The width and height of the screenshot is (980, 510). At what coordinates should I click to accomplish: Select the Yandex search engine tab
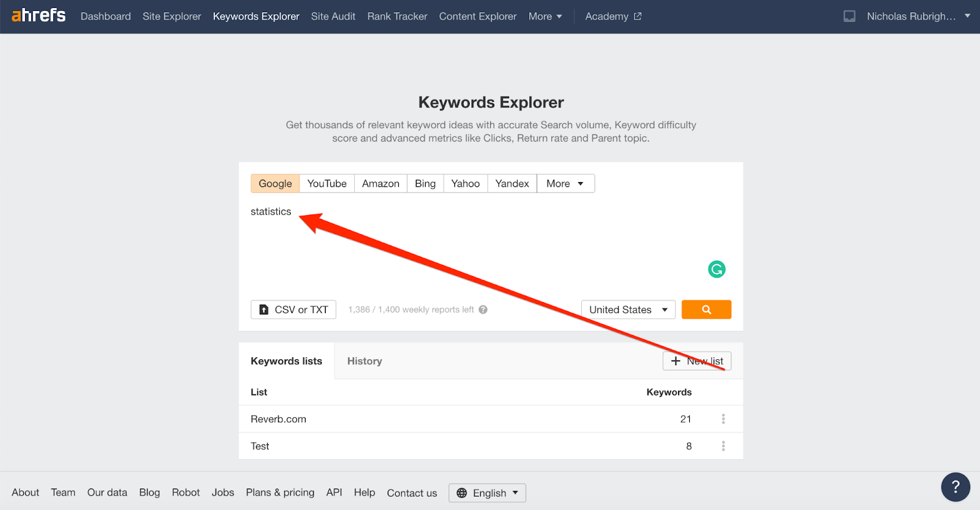click(x=512, y=183)
